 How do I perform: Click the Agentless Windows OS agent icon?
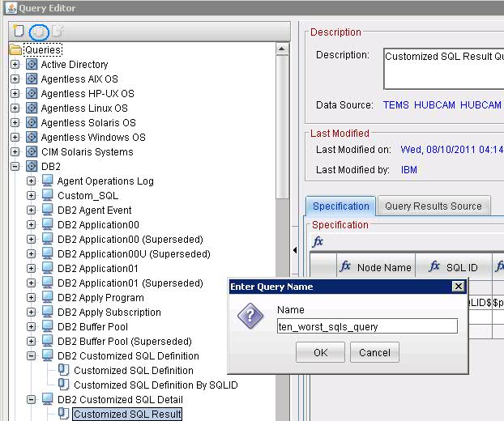coord(32,137)
